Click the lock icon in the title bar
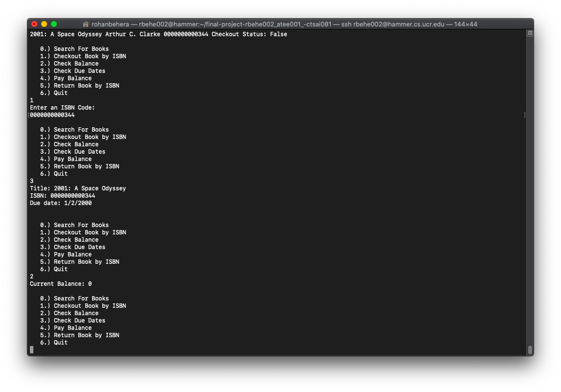Screen dimensions: 561x392 [86, 23]
